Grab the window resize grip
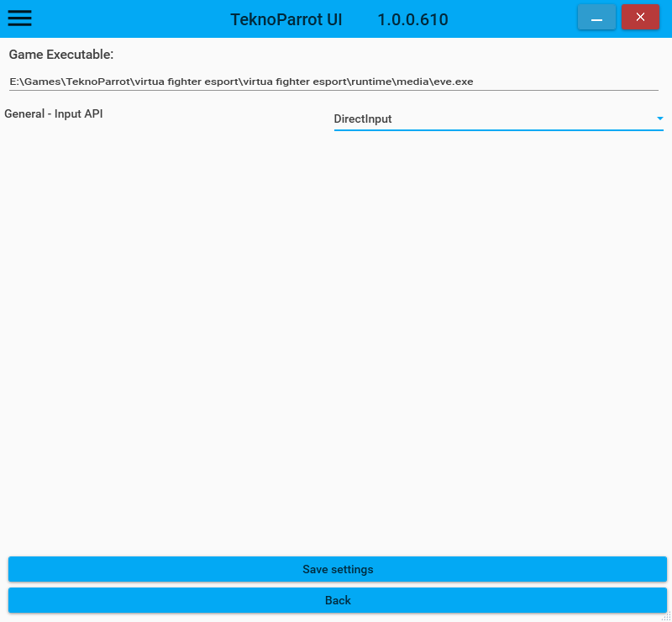The height and width of the screenshot is (622, 672). [x=666, y=616]
